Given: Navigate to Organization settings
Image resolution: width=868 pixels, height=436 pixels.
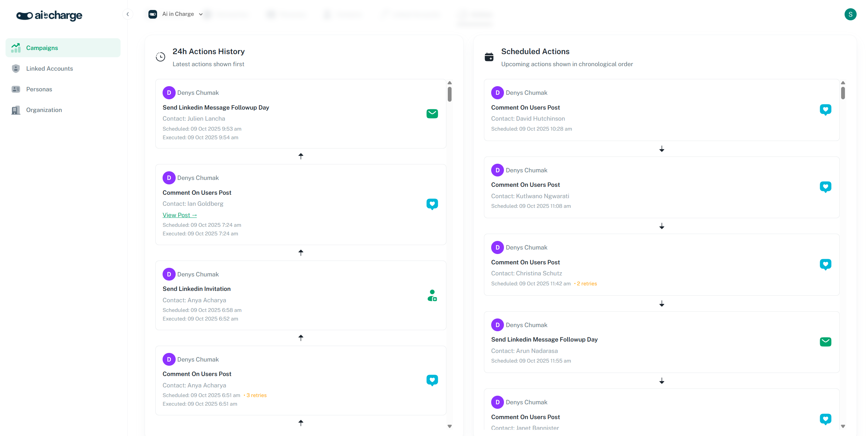Looking at the screenshot, I should point(44,110).
